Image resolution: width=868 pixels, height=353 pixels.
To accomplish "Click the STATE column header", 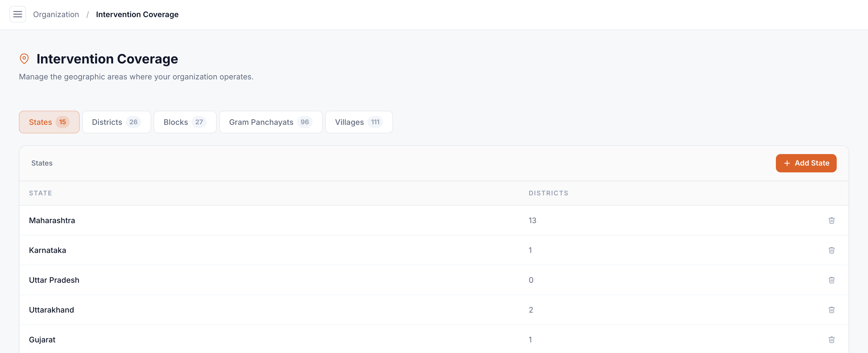I will click(40, 193).
